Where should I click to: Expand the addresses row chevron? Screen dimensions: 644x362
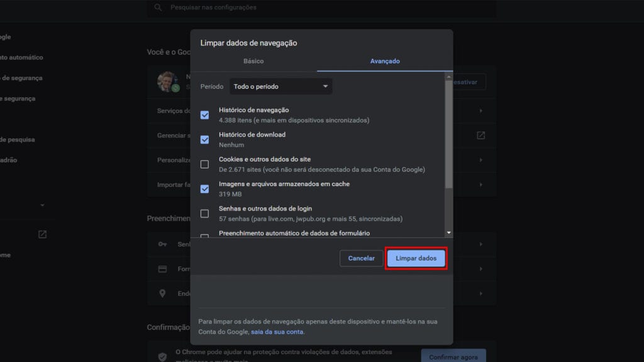tap(480, 293)
